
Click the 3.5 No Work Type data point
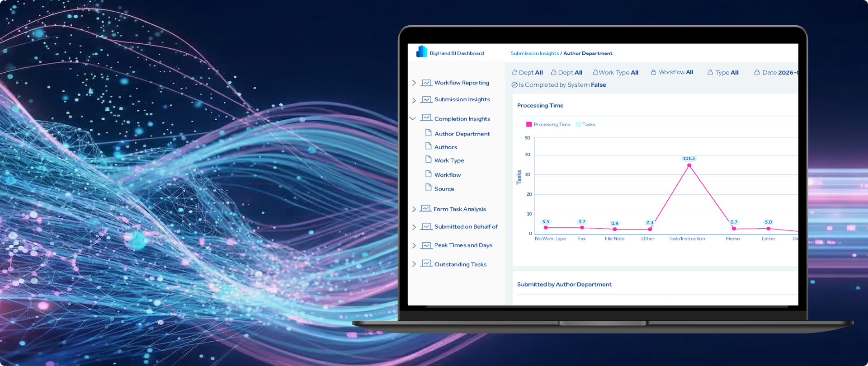(546, 227)
